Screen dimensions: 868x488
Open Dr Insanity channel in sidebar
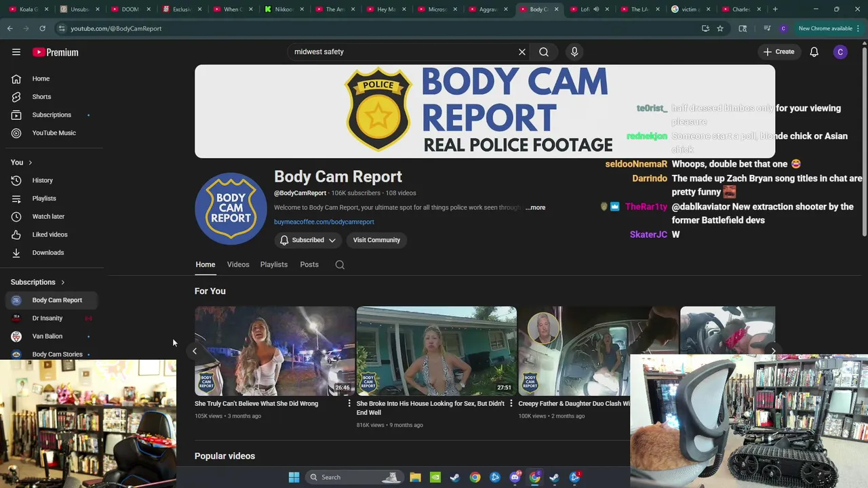(x=52, y=319)
